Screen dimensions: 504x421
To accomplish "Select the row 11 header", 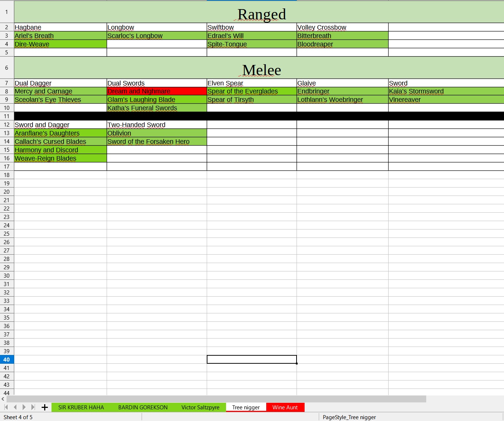I will [7, 116].
